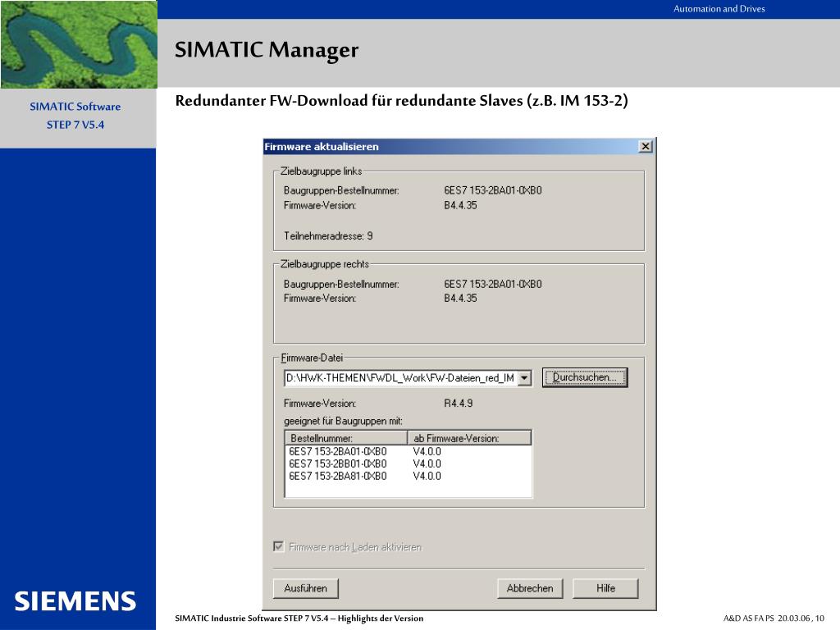Expand the Firmware-Datei path dropdown arrow
The width and height of the screenshot is (840, 630).
pyautogui.click(x=524, y=378)
